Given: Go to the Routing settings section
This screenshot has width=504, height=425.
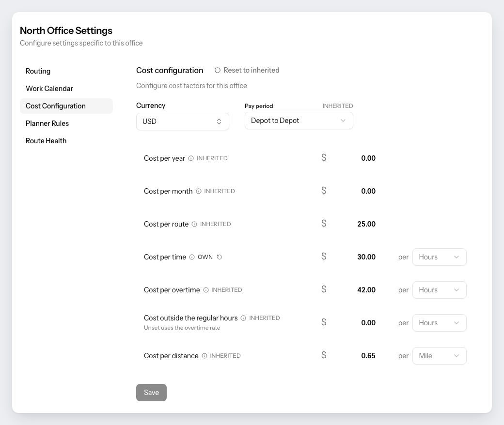Looking at the screenshot, I should click(x=66, y=71).
